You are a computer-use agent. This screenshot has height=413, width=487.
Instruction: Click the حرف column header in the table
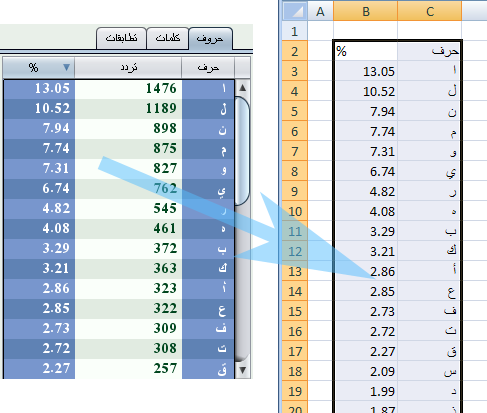[x=208, y=68]
